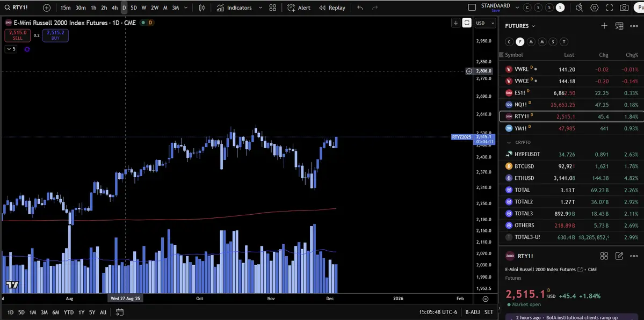
Task: Save the STANDAARD layout
Action: point(495,11)
